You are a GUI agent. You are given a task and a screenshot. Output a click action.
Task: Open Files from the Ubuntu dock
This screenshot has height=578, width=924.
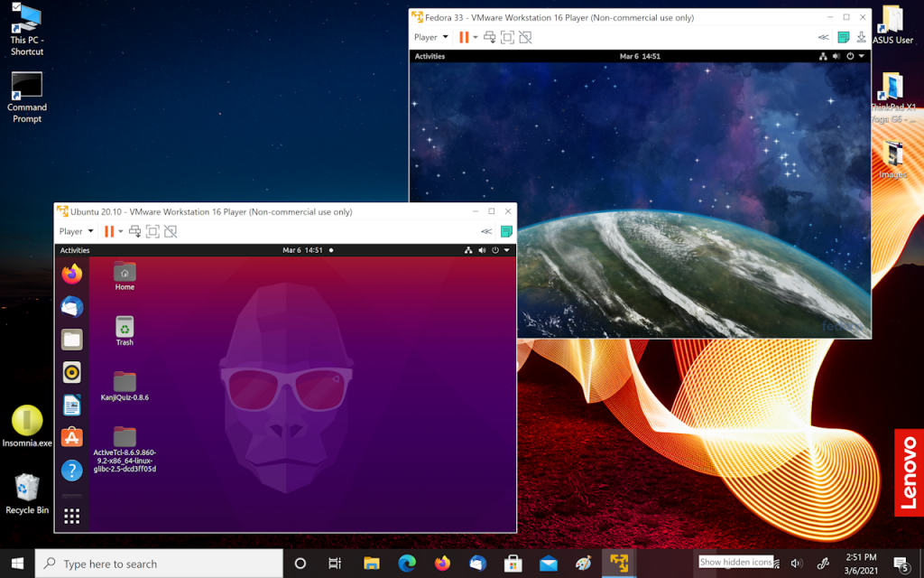point(72,340)
